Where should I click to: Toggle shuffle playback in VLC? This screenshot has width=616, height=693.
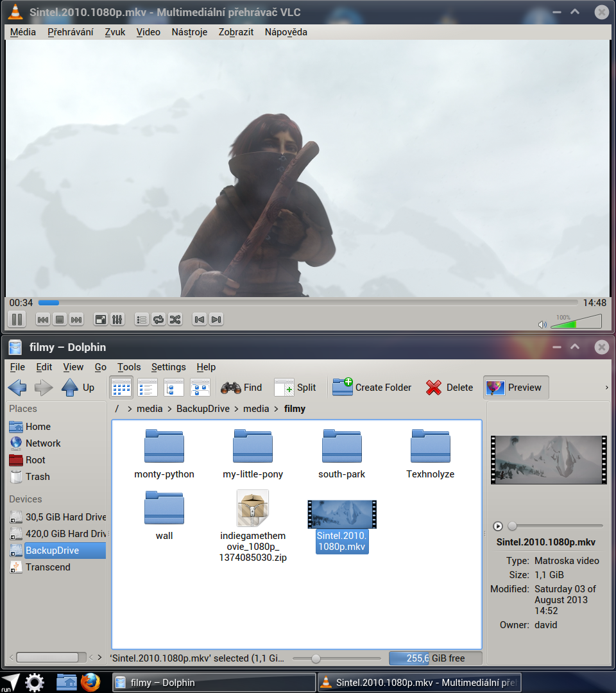pos(175,320)
